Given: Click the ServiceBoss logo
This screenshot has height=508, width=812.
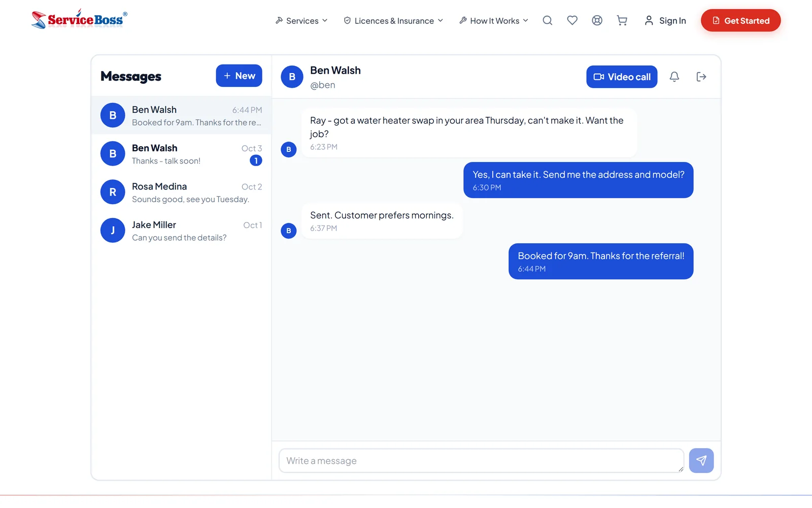Looking at the screenshot, I should (x=79, y=19).
